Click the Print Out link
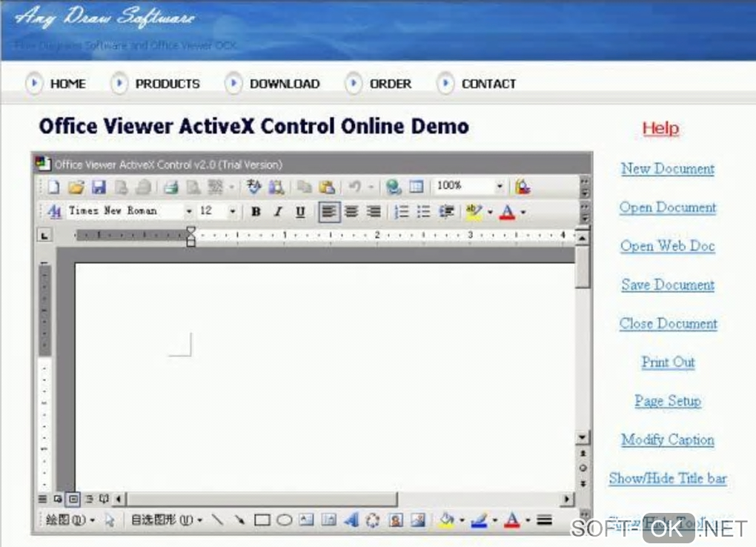The height and width of the screenshot is (547, 756). tap(669, 362)
